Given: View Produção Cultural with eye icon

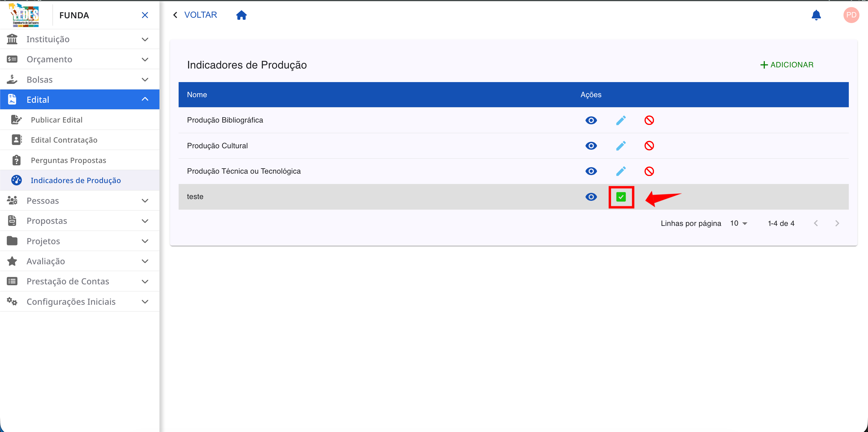Looking at the screenshot, I should point(591,146).
